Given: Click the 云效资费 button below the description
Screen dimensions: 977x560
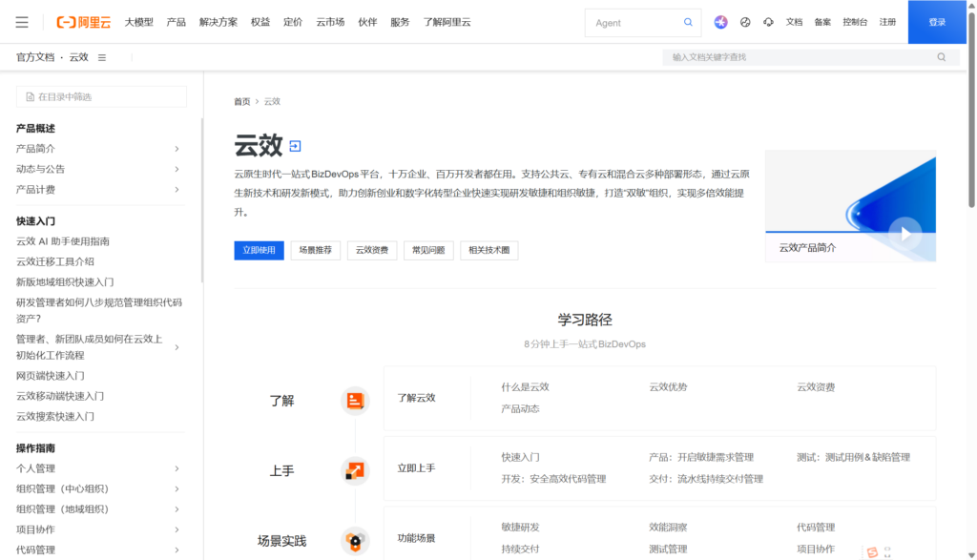Looking at the screenshot, I should (x=372, y=250).
